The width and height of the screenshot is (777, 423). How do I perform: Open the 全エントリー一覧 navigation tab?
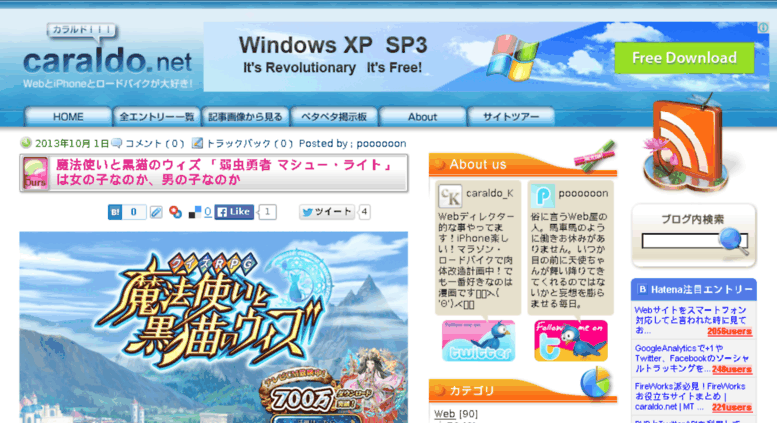157,117
